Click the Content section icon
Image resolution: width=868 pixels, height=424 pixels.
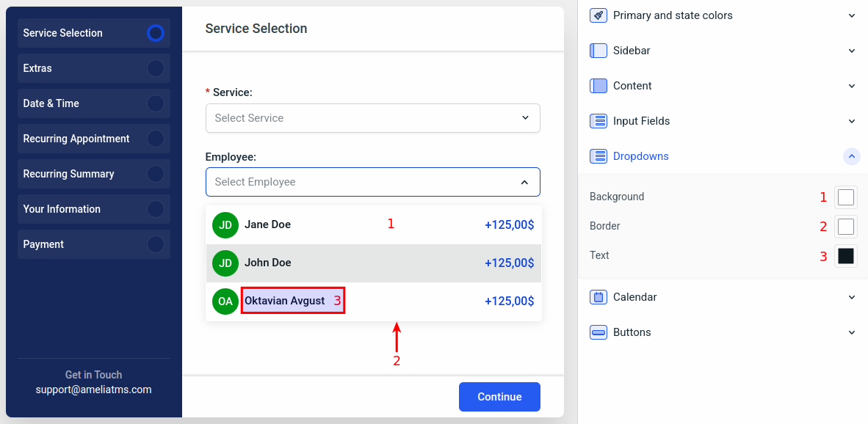click(x=598, y=85)
